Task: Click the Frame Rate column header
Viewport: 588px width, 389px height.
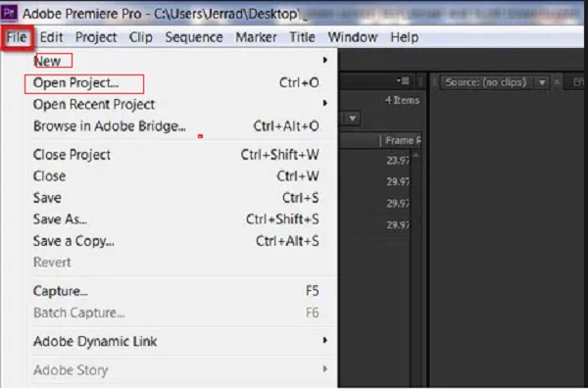Action: (401, 141)
